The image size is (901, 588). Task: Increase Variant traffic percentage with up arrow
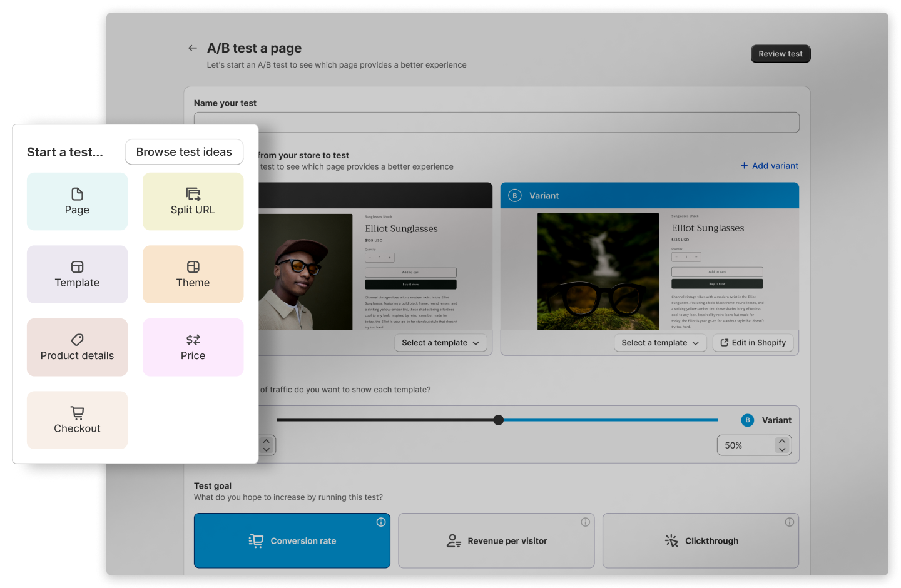click(782, 441)
